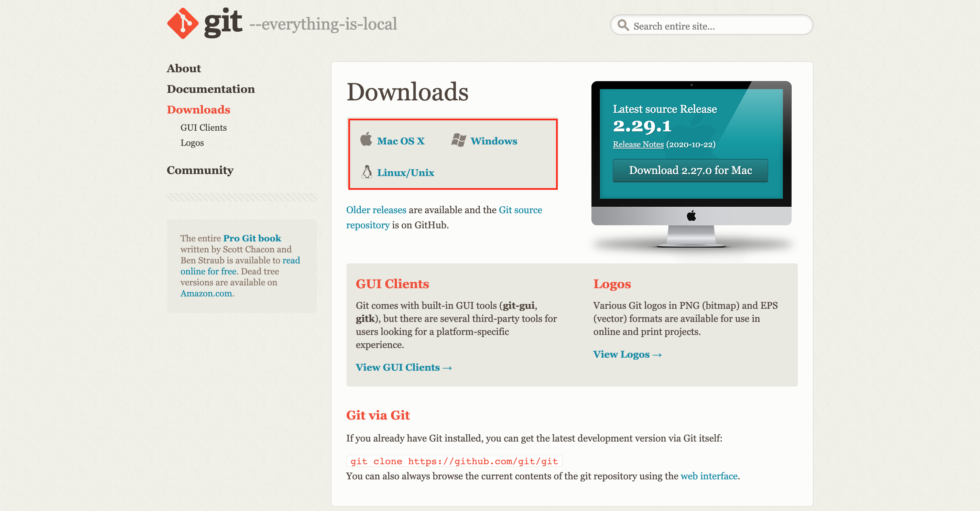Click the magnifying glass search icon

623,25
